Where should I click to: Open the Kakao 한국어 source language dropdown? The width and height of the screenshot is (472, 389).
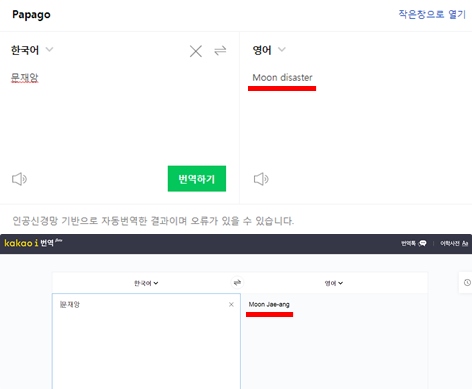(x=146, y=283)
